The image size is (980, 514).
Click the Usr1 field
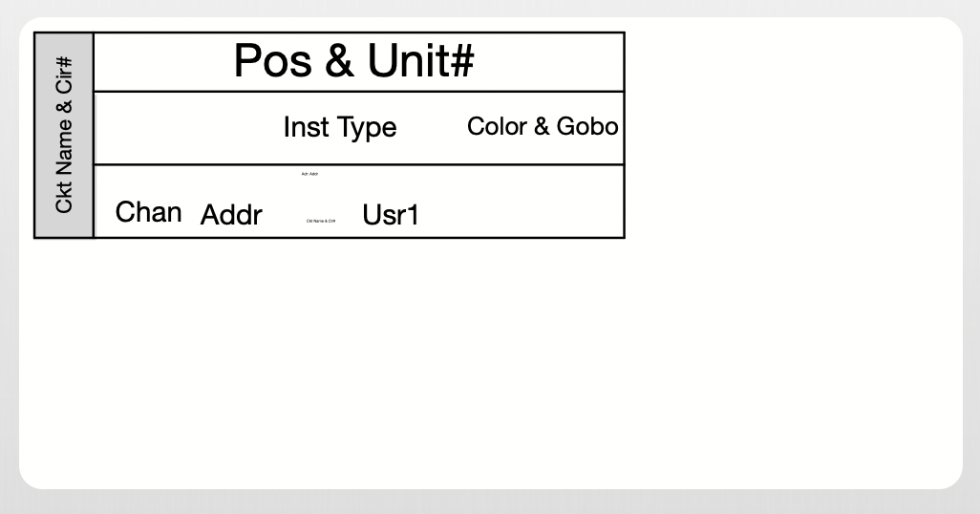pyautogui.click(x=391, y=215)
